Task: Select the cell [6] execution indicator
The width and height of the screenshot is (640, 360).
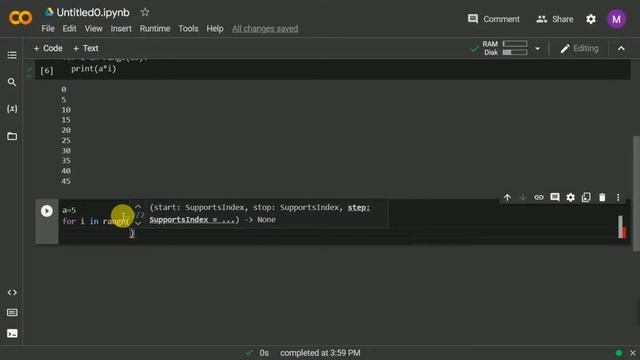Action: 47,71
